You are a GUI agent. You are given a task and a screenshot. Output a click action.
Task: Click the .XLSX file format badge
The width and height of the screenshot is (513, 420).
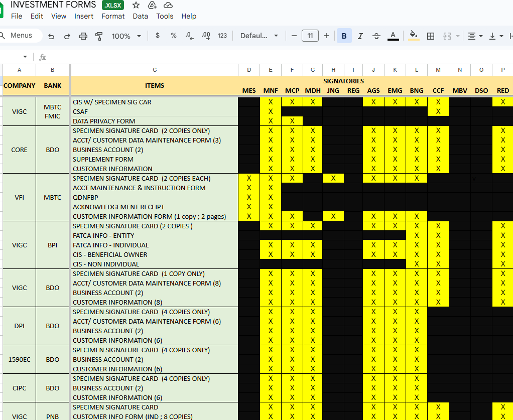(x=113, y=5)
